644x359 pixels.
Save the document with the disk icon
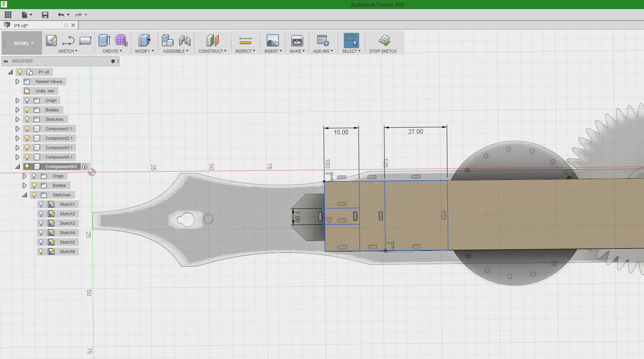(45, 15)
